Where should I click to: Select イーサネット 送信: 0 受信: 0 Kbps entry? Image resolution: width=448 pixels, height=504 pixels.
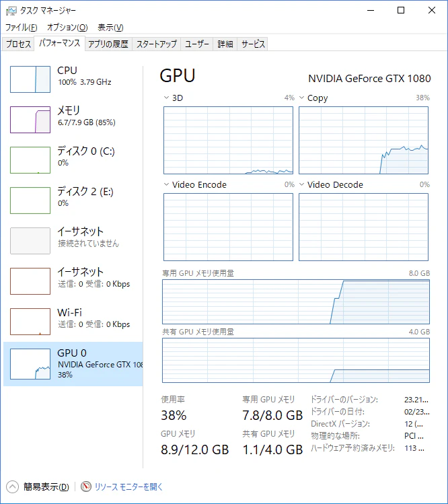(x=73, y=281)
